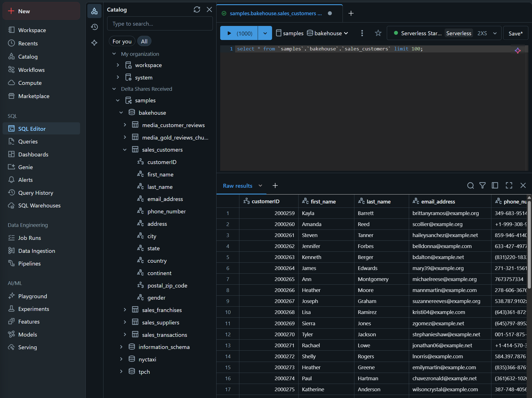The width and height of the screenshot is (532, 398).
Task: Select postal_zip_code column in tree
Action: (x=167, y=286)
